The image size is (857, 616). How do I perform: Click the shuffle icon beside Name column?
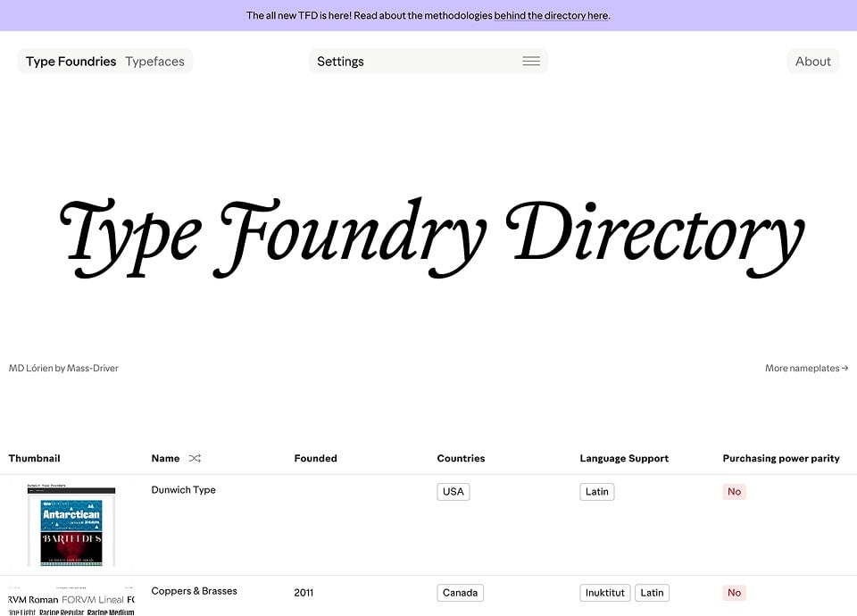(x=195, y=458)
